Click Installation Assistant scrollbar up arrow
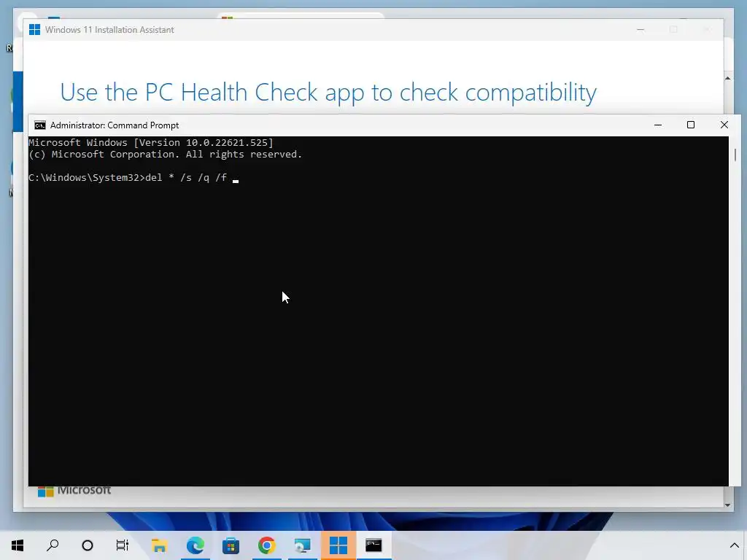The image size is (747, 560). coord(727,78)
